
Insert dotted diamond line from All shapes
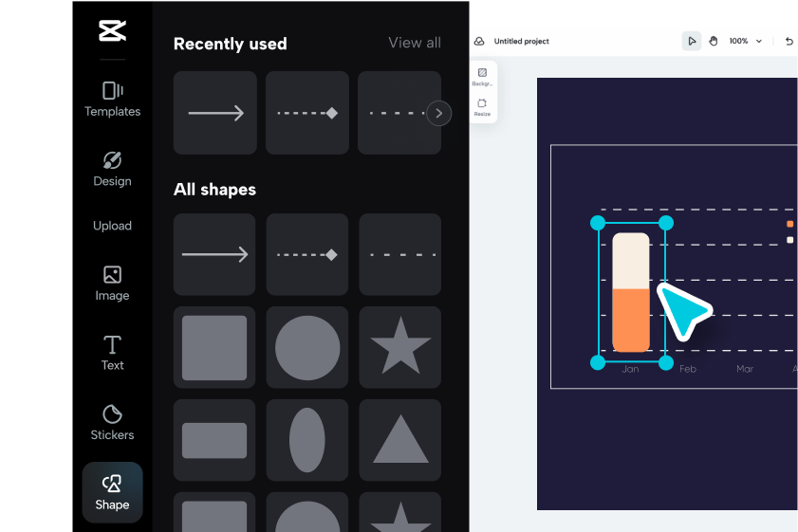[306, 254]
